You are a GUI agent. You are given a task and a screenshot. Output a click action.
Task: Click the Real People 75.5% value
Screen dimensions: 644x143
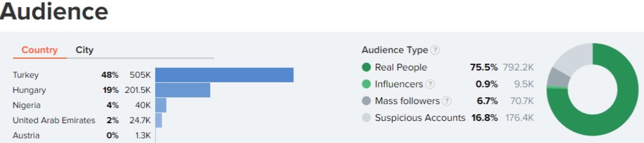click(x=484, y=67)
